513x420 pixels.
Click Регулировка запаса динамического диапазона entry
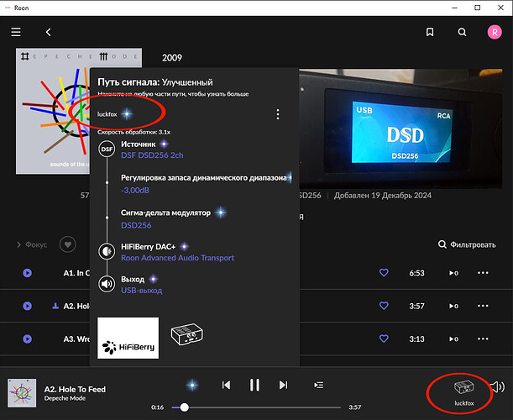coord(203,178)
